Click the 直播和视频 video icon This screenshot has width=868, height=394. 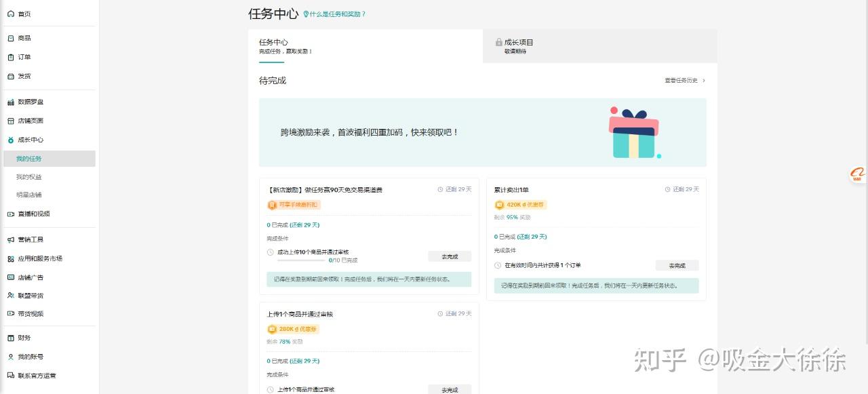point(11,214)
